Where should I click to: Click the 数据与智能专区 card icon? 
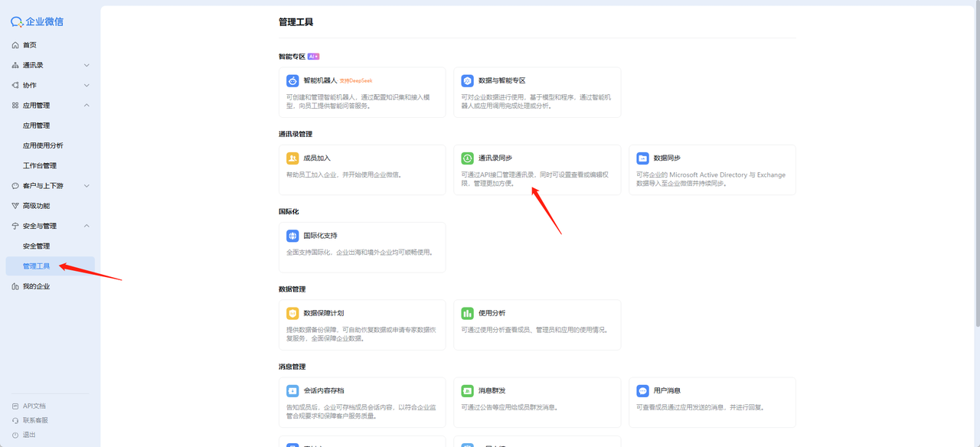click(x=467, y=80)
